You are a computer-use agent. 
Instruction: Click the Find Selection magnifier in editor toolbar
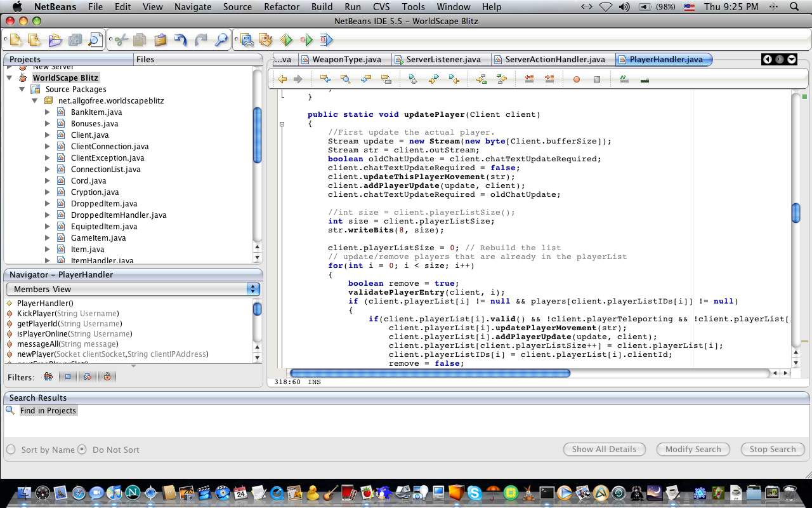(x=345, y=79)
